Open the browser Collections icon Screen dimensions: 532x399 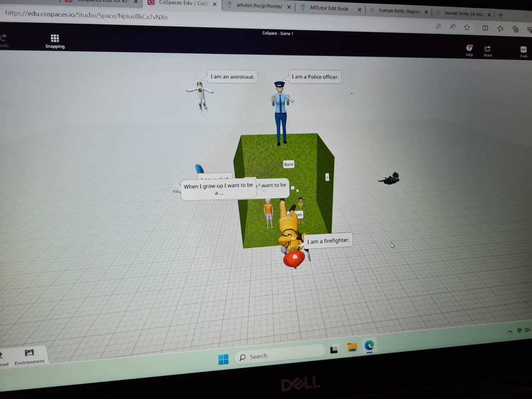click(515, 29)
